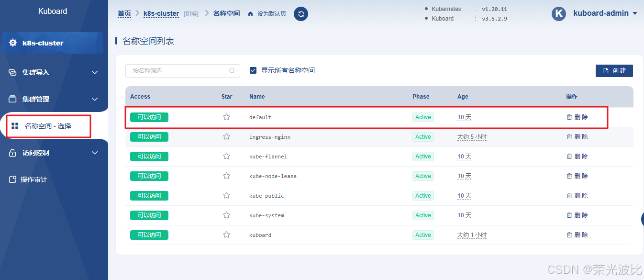Select the k8s-cluster sidebar item
The width and height of the screenshot is (644, 280).
coord(53,43)
